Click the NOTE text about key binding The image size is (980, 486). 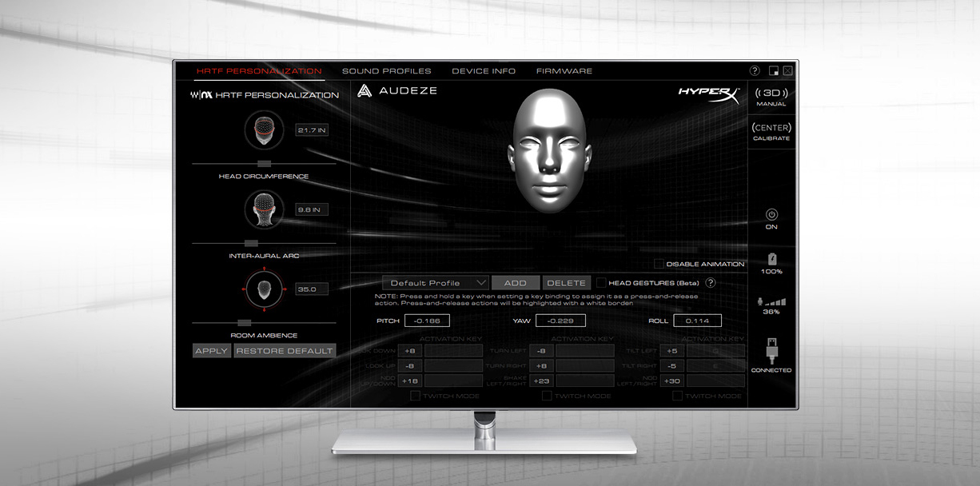click(536, 300)
